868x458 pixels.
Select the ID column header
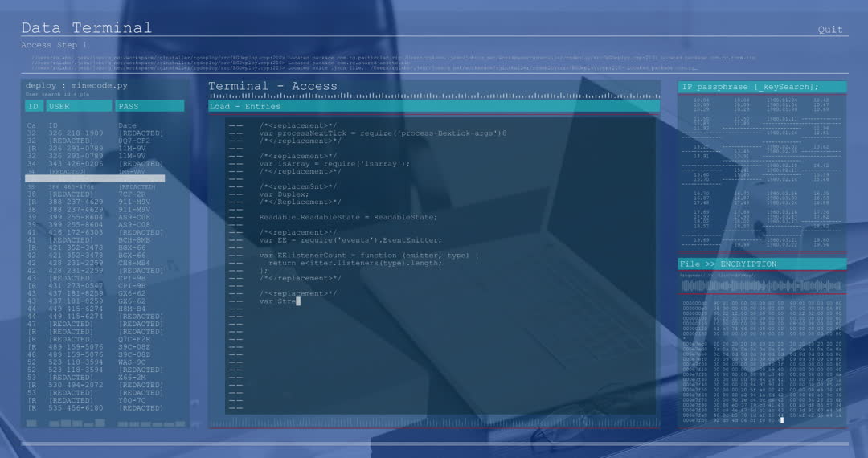[x=34, y=106]
